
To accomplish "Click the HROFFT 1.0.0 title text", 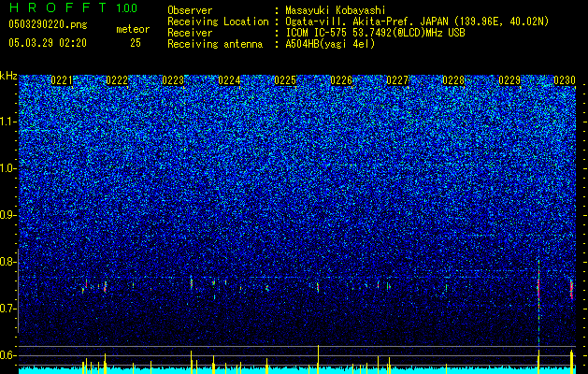I will [73, 7].
